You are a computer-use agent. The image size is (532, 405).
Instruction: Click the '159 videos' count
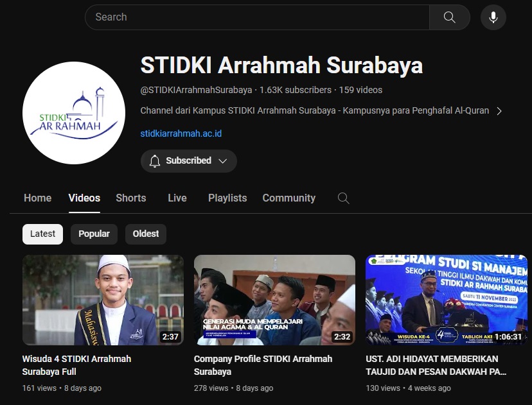tap(360, 90)
